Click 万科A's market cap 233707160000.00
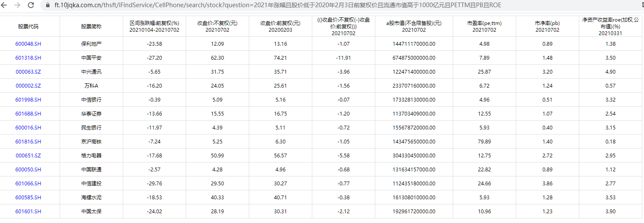This screenshot has width=644, height=223. point(414,86)
